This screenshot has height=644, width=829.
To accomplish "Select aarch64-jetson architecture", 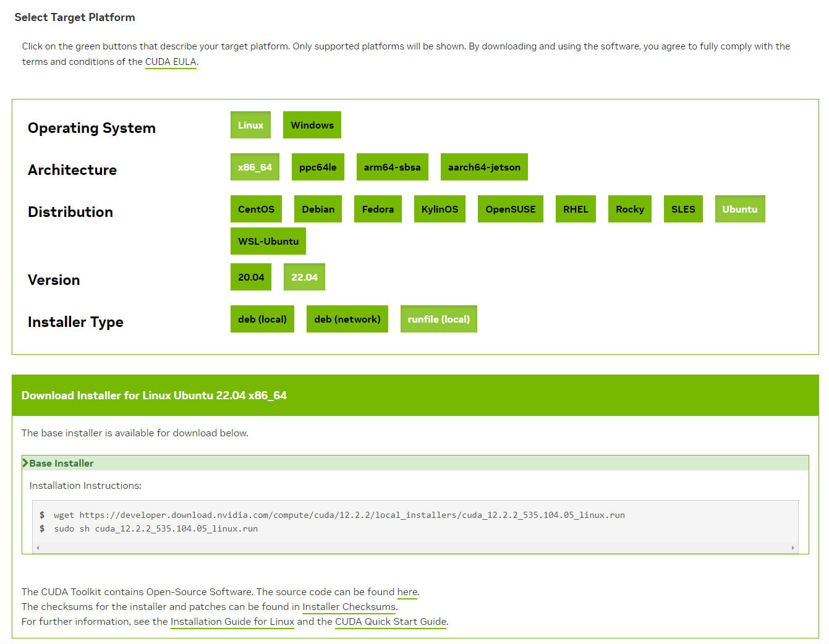I will 484,167.
